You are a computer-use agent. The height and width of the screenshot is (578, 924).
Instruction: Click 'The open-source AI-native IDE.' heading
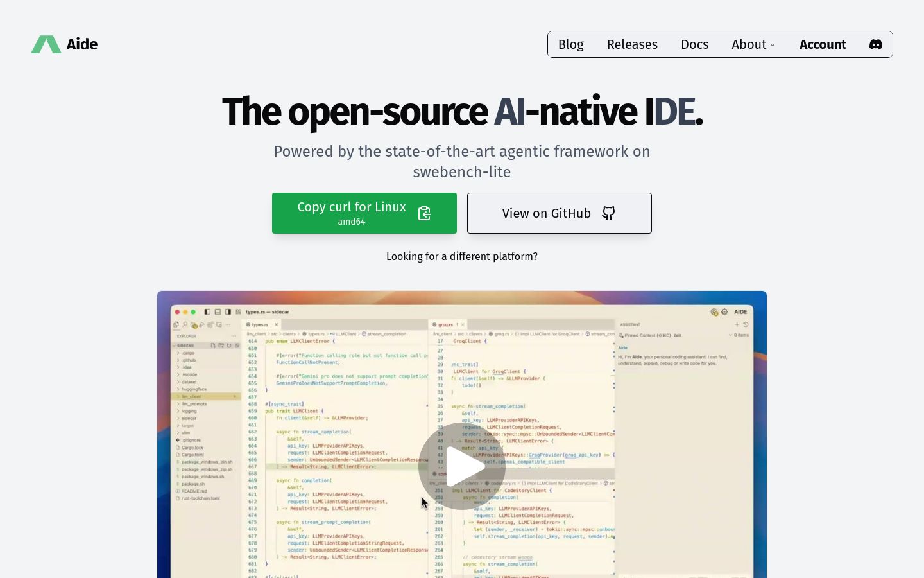click(462, 111)
